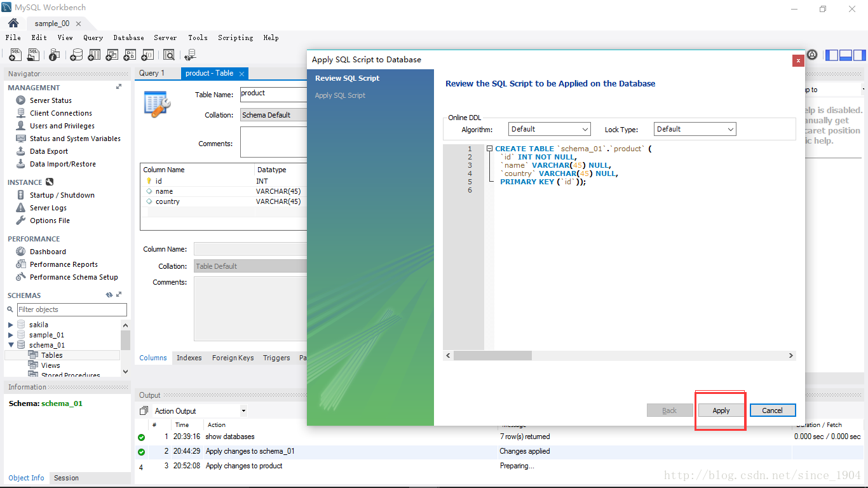868x488 pixels.
Task: Click the schema tree scroll down arrow
Action: [126, 372]
